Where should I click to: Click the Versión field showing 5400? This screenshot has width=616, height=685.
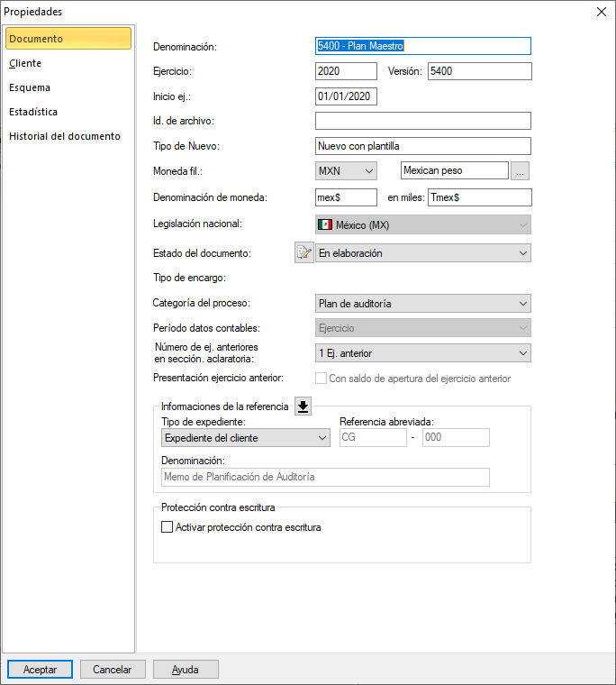[480, 71]
